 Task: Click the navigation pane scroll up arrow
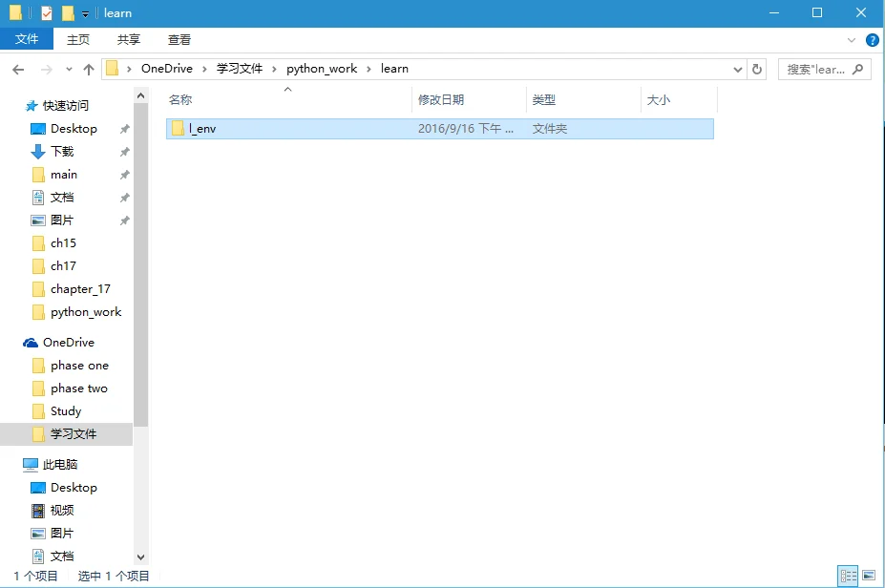141,95
